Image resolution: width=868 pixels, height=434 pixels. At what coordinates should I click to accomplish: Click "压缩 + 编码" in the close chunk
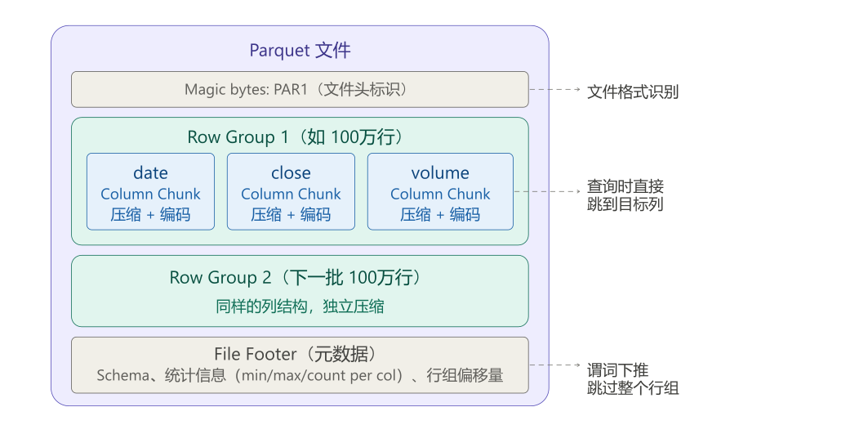[x=291, y=215]
